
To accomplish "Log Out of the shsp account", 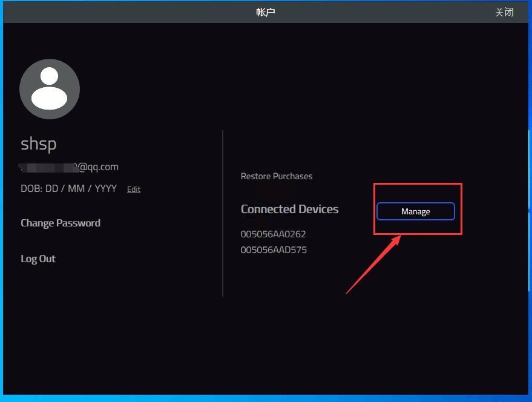I will click(38, 259).
